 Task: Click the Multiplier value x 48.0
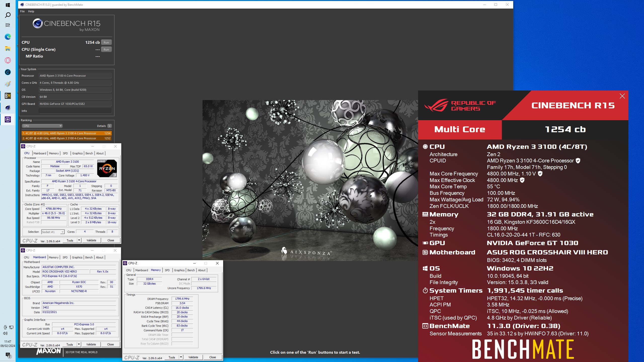[54, 213]
